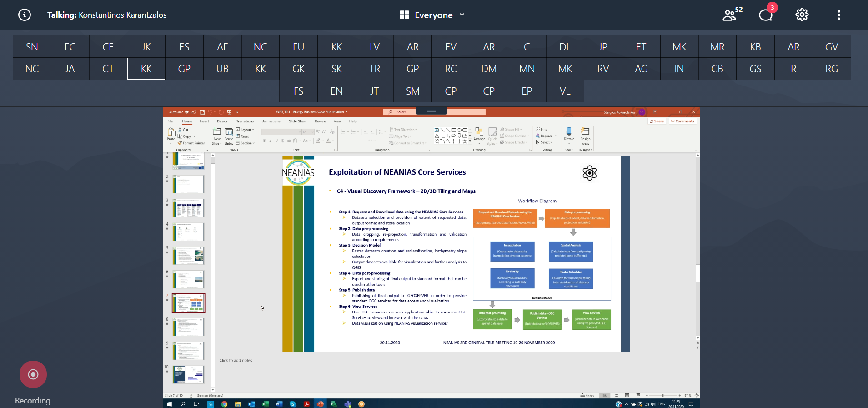This screenshot has height=408, width=868.
Task: Open the font size combo box
Action: (308, 132)
